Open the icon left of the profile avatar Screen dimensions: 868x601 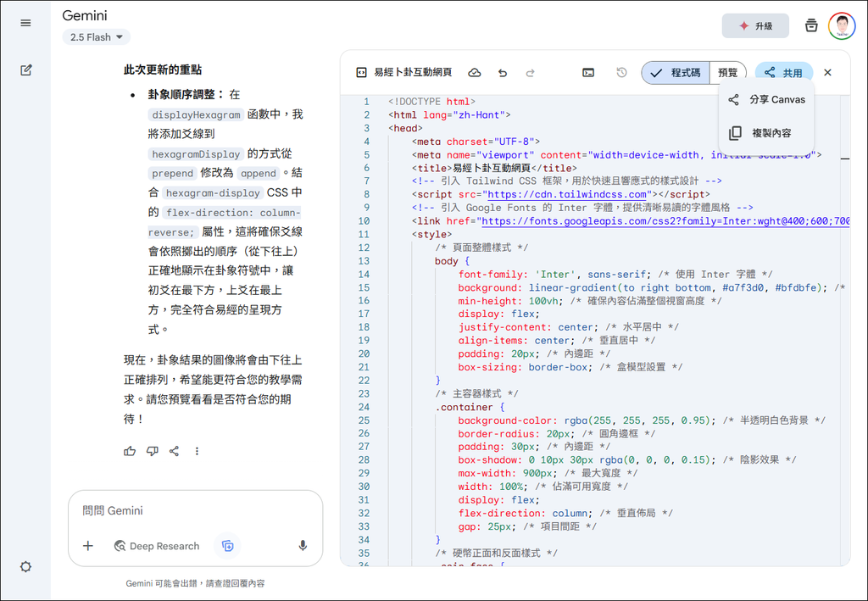811,25
